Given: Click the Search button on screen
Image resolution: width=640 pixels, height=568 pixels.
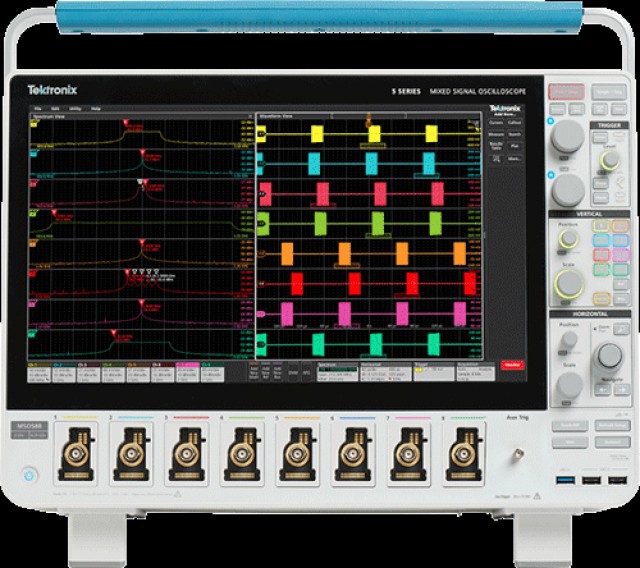Looking at the screenshot, I should click(514, 133).
